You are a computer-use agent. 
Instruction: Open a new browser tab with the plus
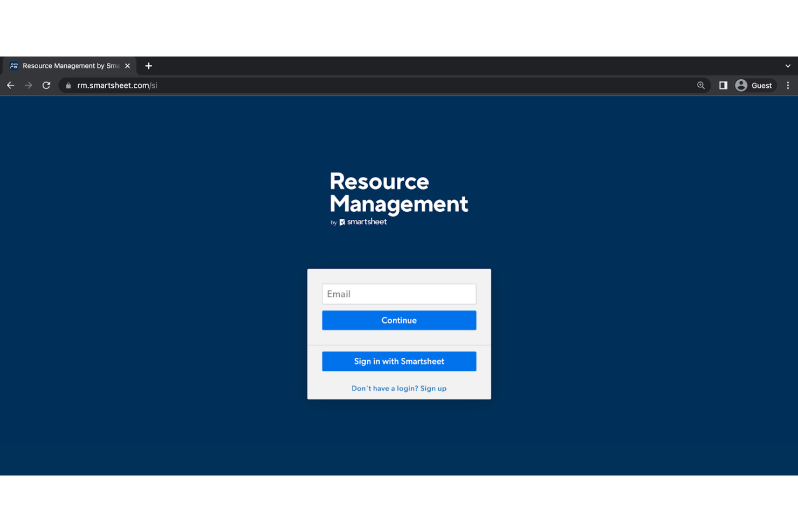tap(149, 65)
